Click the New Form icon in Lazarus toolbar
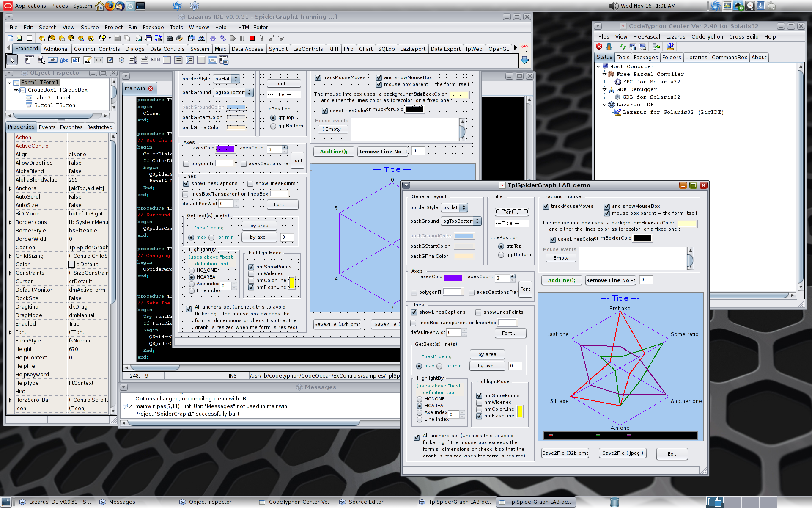812x508 pixels. tap(29, 38)
